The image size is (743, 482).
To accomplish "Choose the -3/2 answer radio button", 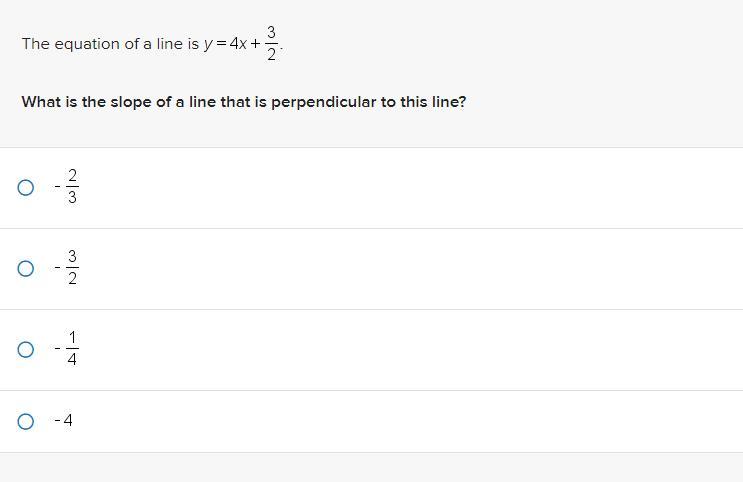I will [x=26, y=269].
